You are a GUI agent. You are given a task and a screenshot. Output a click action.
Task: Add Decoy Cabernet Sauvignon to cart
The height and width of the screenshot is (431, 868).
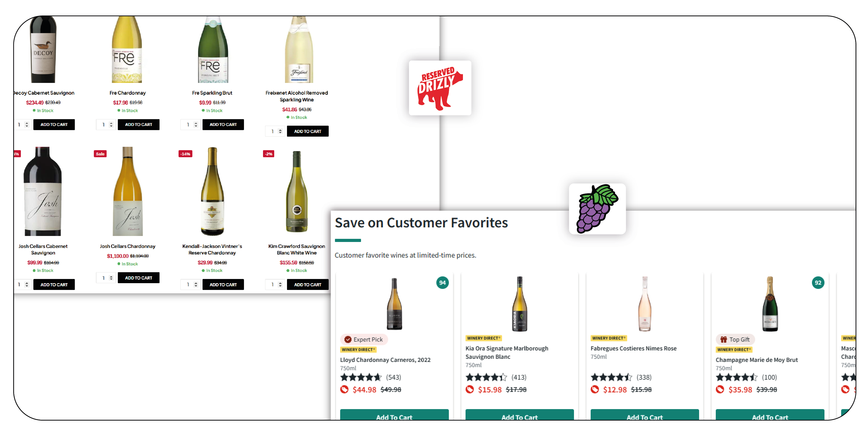(x=54, y=125)
